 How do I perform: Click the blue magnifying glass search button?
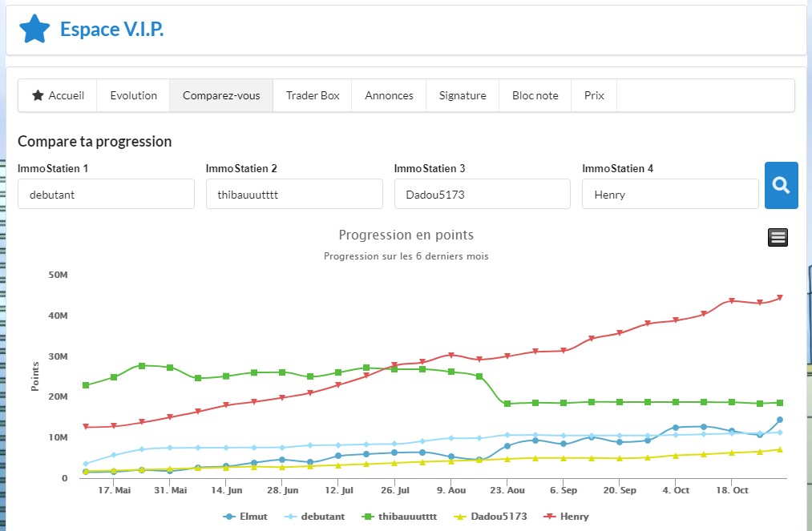(781, 185)
